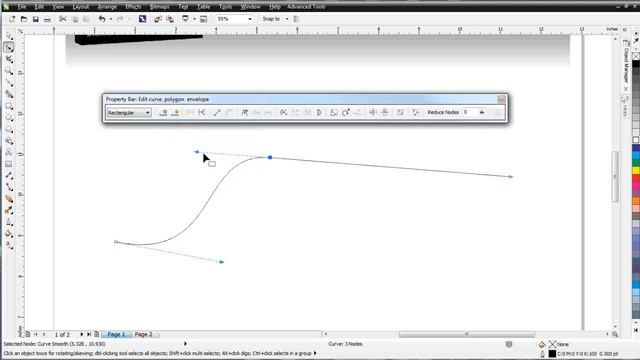
Task: Select the Basic Shapes tool in toolbox
Action: point(9,141)
